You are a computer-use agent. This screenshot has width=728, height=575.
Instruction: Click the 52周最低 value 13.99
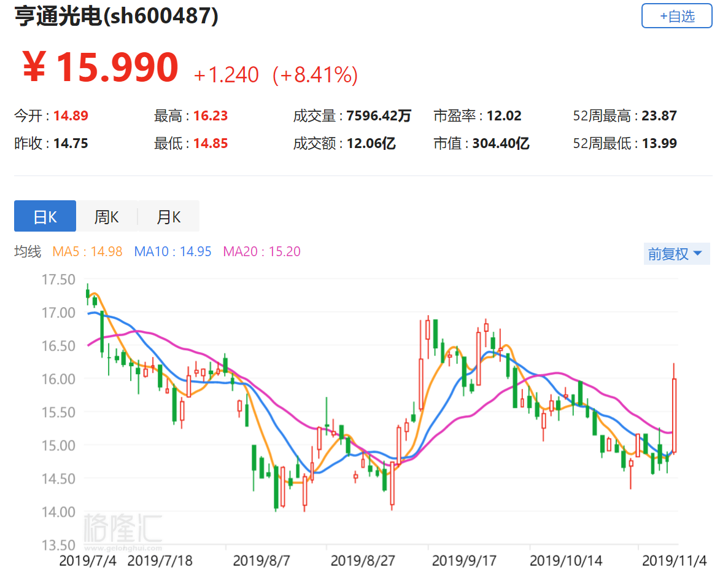(659, 143)
